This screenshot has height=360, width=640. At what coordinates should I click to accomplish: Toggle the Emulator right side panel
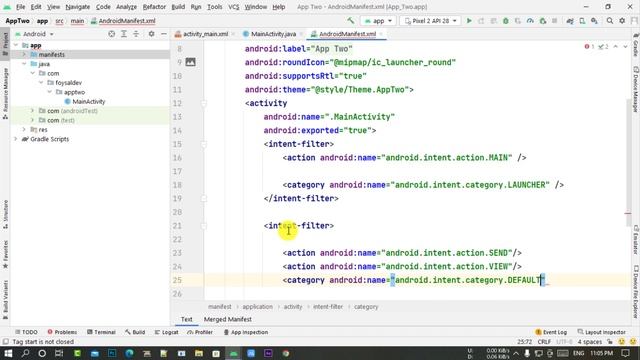pos(636,240)
